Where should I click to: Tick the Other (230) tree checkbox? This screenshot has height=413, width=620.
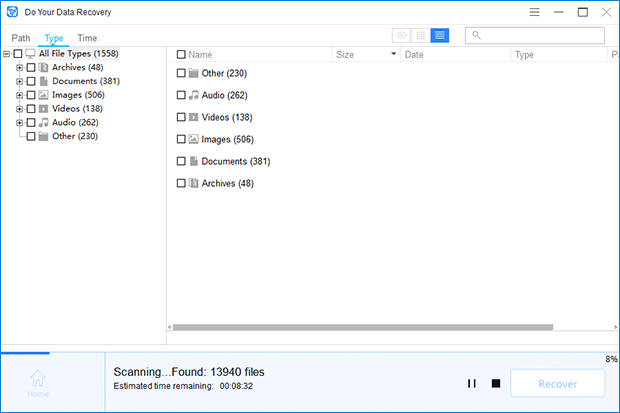click(31, 136)
